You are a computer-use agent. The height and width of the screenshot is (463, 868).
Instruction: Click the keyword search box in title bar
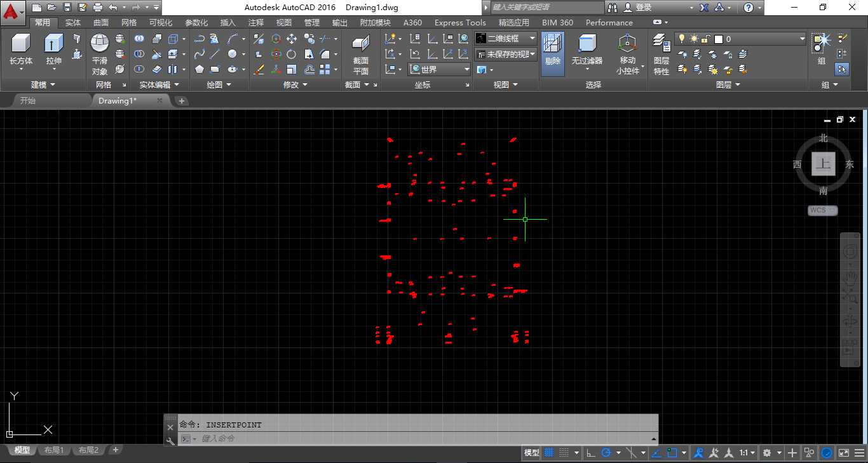547,8
